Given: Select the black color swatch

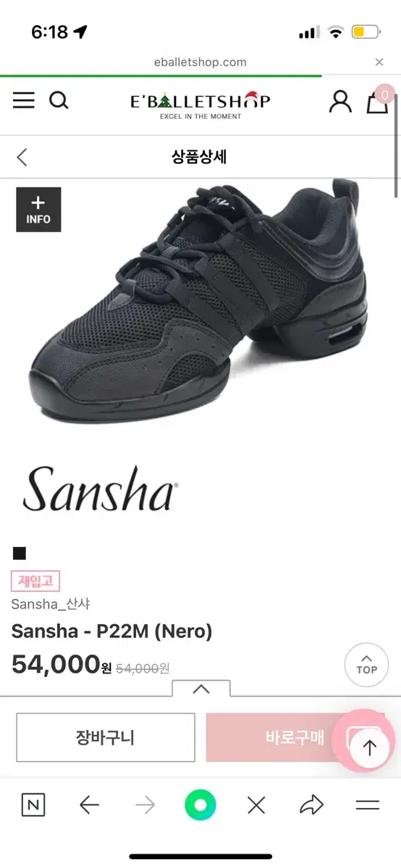Looking at the screenshot, I should point(20,554).
